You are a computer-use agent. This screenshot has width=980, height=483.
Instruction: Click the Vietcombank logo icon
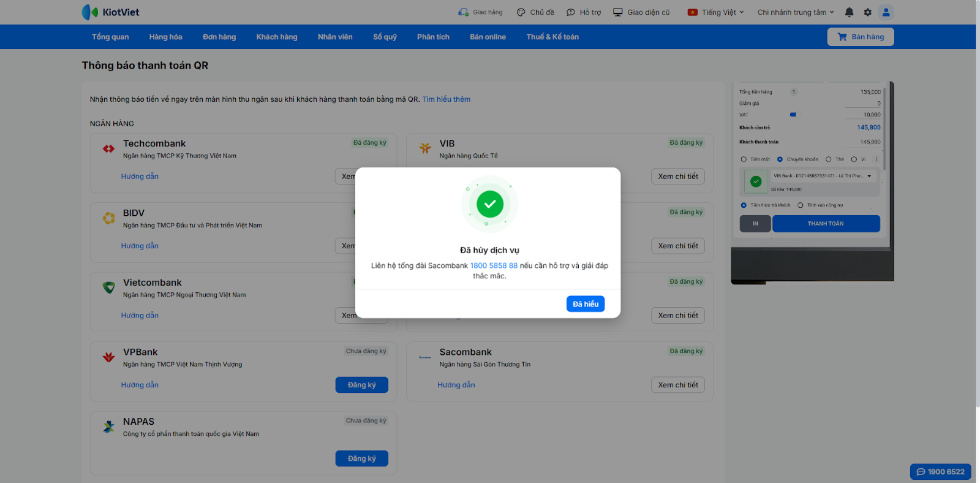click(109, 287)
